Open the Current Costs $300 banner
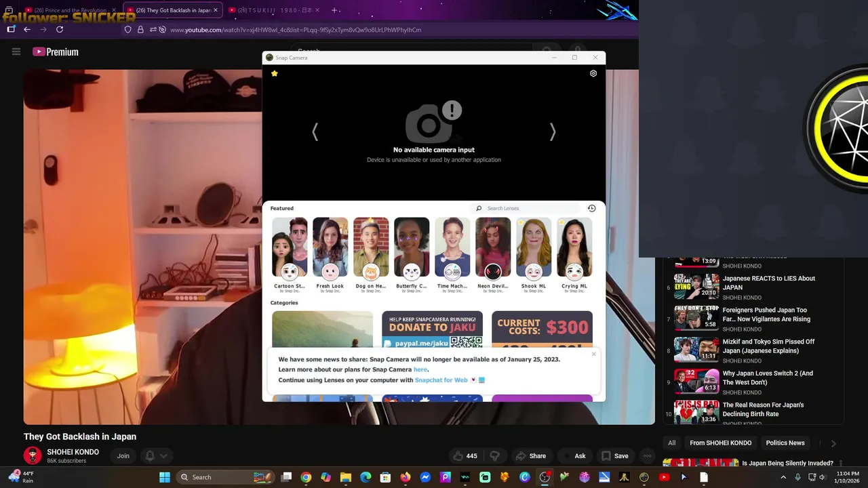The image size is (868, 488). [542, 329]
